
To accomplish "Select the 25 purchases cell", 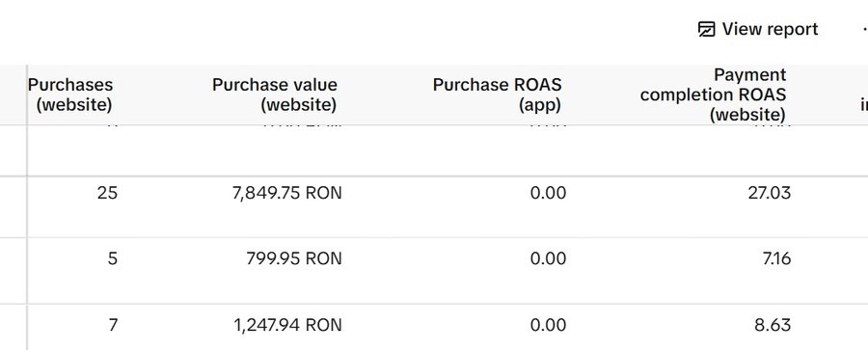I will [x=107, y=193].
